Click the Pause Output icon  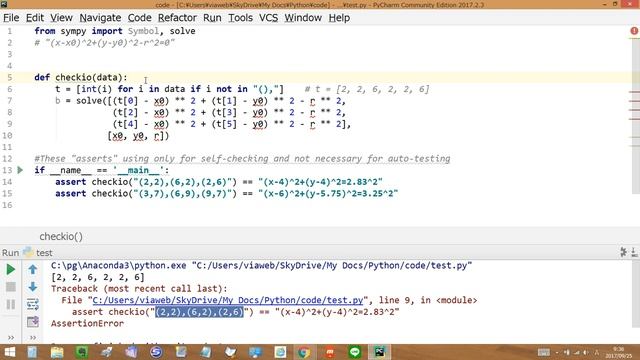pyautogui.click(x=11, y=304)
